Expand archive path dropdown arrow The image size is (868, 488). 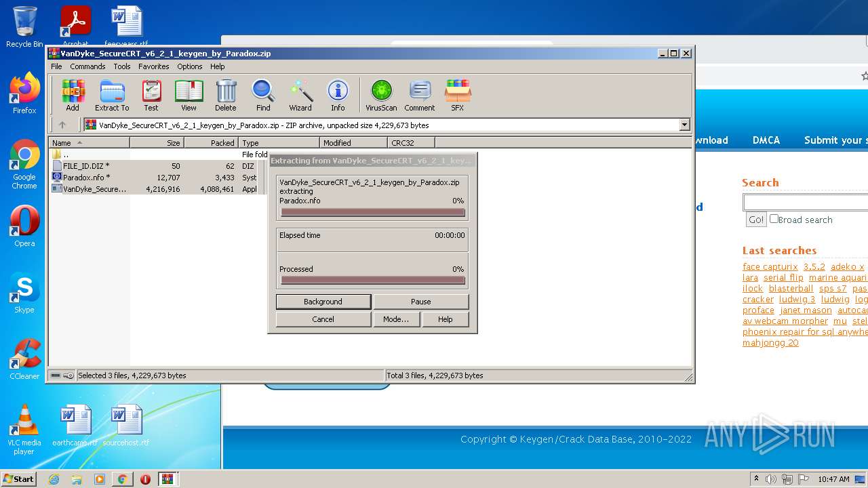coord(684,125)
